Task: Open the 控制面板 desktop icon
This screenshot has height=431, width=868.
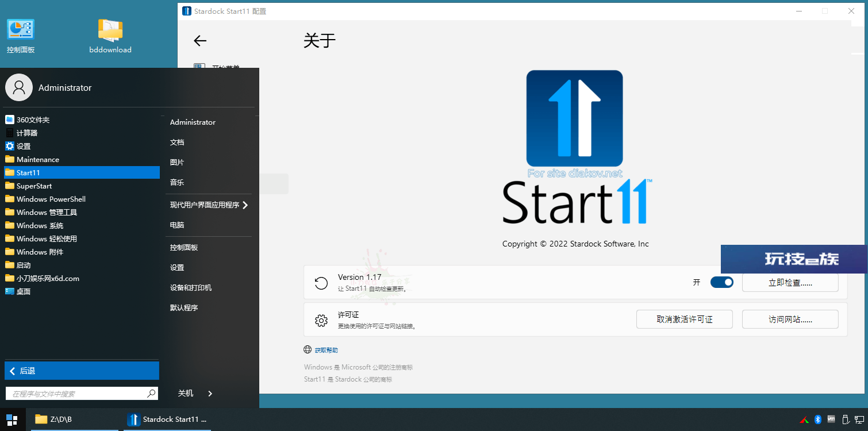Action: (x=21, y=36)
